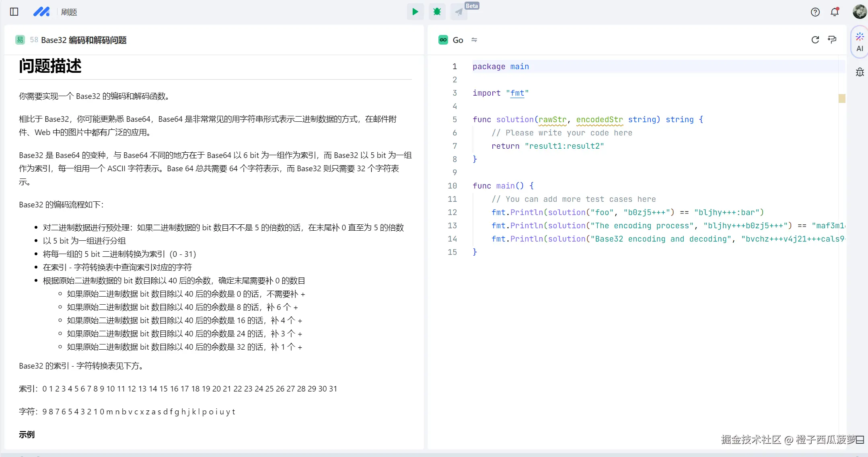Click the problem title Base32 编码和解码问题
This screenshot has height=457, width=868.
[84, 40]
